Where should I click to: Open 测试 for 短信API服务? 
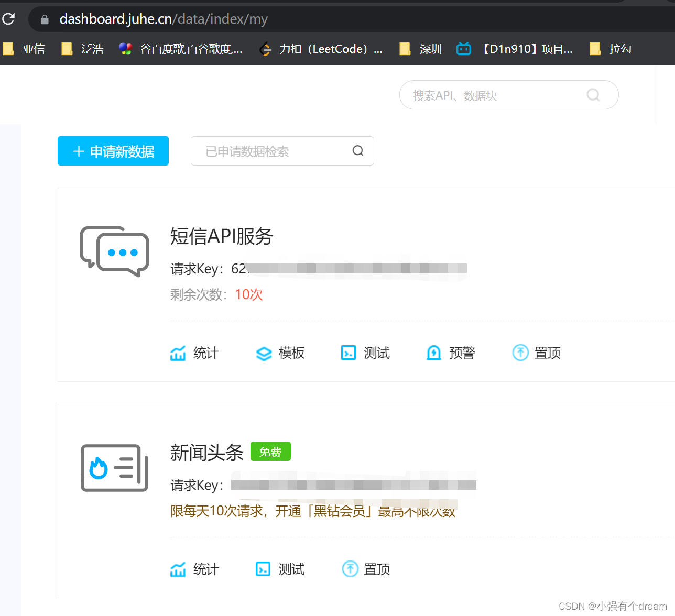pos(365,353)
